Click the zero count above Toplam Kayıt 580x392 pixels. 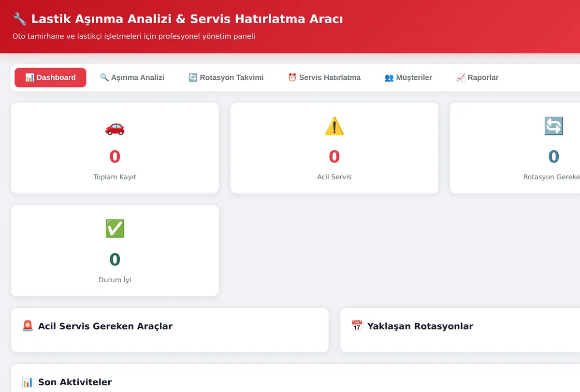click(115, 157)
